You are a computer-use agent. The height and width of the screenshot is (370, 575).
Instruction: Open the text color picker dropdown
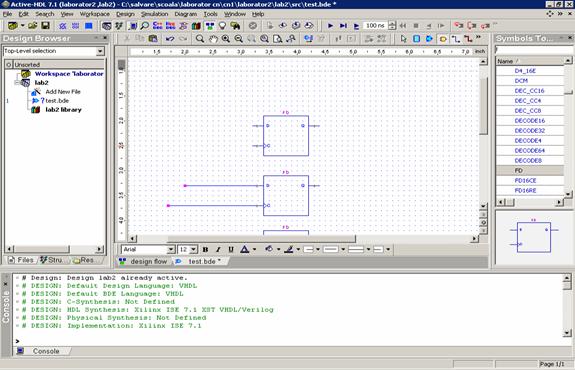coord(254,250)
